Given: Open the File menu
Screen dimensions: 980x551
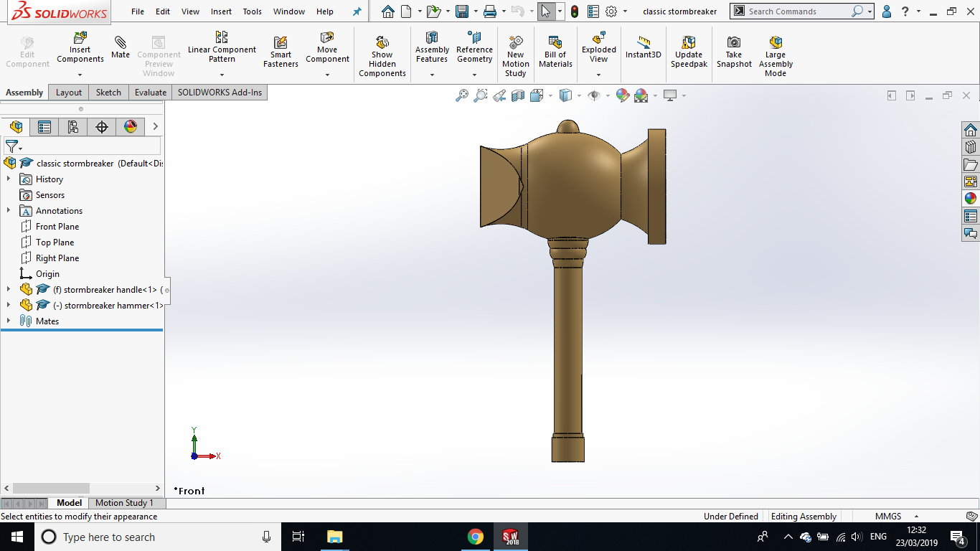Looking at the screenshot, I should pos(138,11).
